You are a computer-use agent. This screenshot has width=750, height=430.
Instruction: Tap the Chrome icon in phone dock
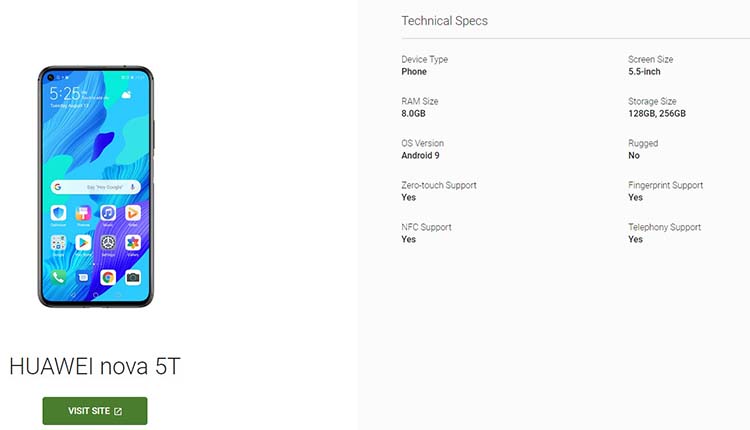[108, 277]
